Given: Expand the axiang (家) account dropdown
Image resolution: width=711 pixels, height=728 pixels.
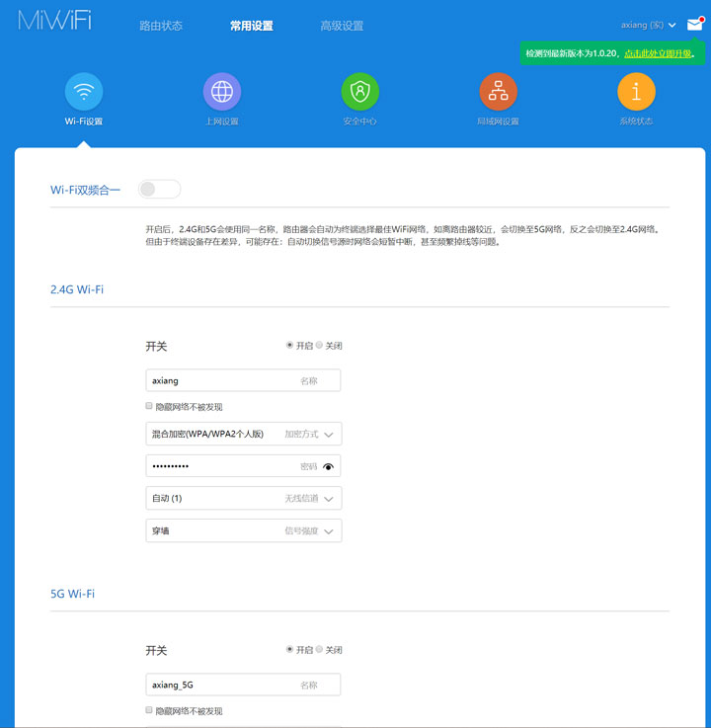Looking at the screenshot, I should 648,25.
